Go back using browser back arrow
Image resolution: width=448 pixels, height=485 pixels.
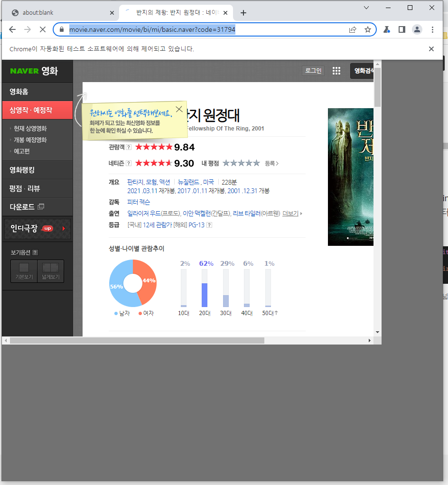[x=12, y=29]
